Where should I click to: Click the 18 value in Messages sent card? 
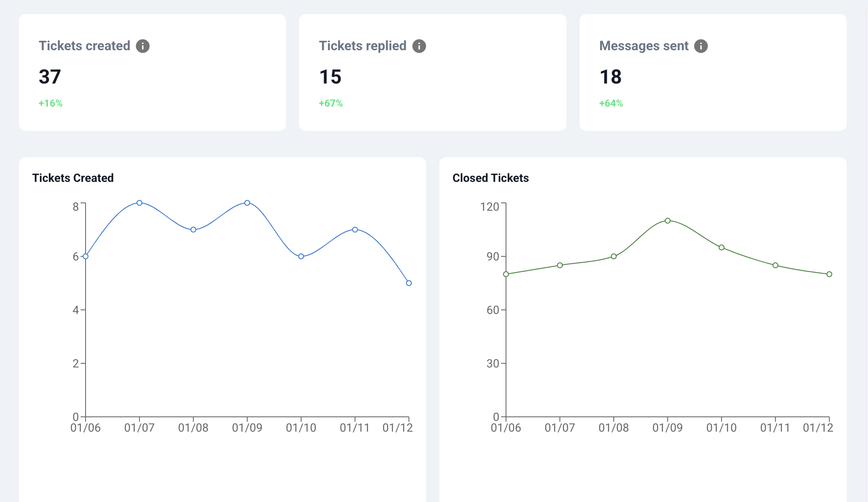click(611, 77)
